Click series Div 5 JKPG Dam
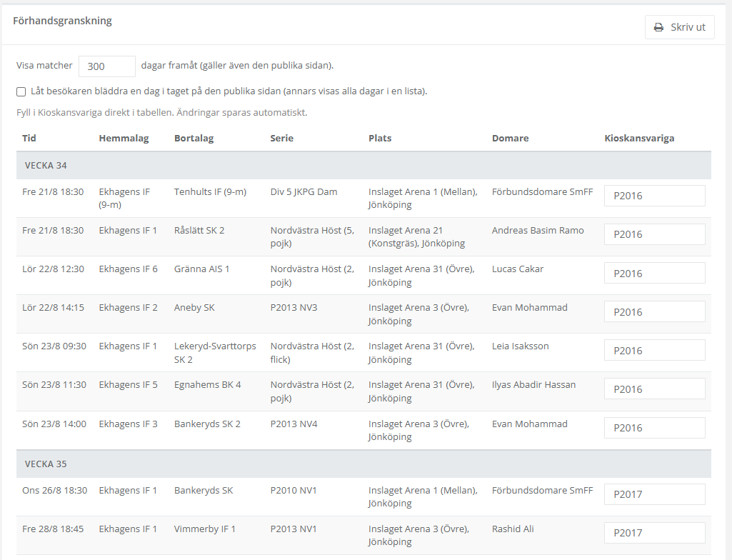 [x=304, y=192]
